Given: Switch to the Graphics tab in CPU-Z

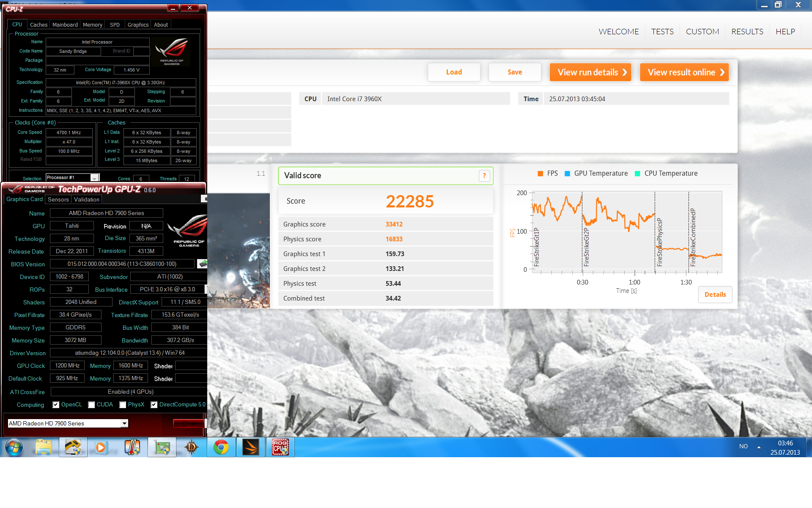Looking at the screenshot, I should pyautogui.click(x=138, y=25).
